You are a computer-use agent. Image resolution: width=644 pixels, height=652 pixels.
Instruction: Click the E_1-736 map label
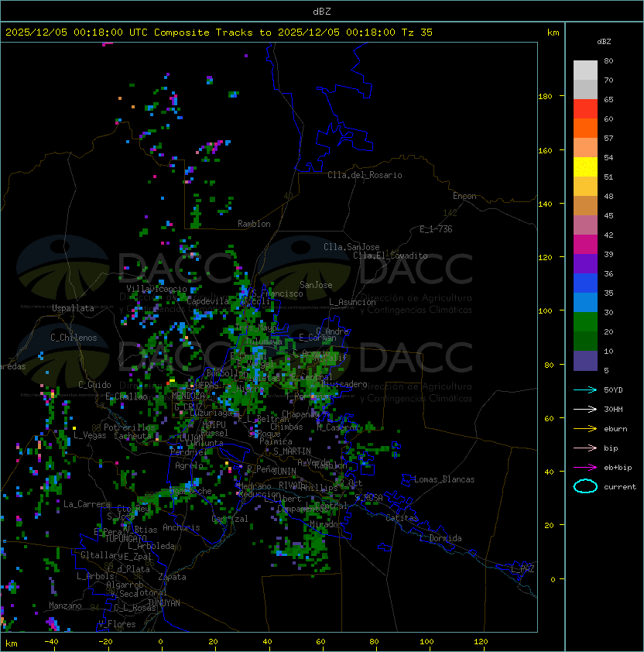436,229
